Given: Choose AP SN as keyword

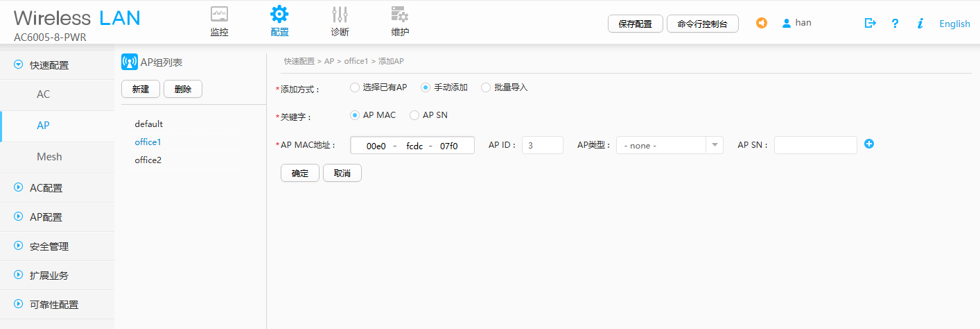Looking at the screenshot, I should pos(415,115).
